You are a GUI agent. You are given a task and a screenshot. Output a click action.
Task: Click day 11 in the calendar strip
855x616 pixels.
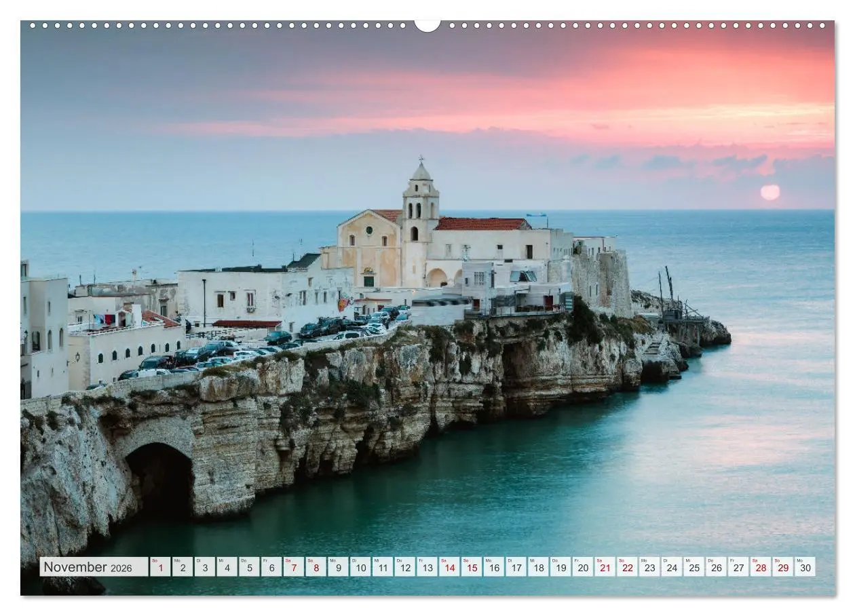pos(383,567)
